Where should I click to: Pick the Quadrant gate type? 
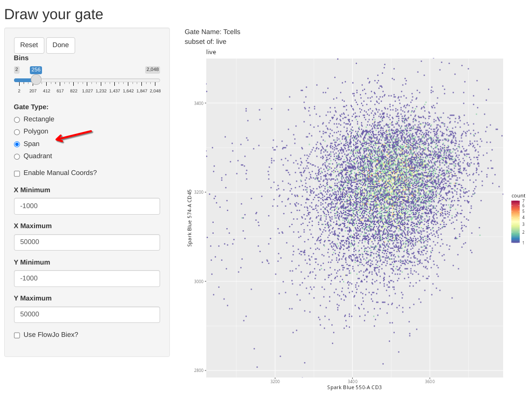[x=17, y=157]
